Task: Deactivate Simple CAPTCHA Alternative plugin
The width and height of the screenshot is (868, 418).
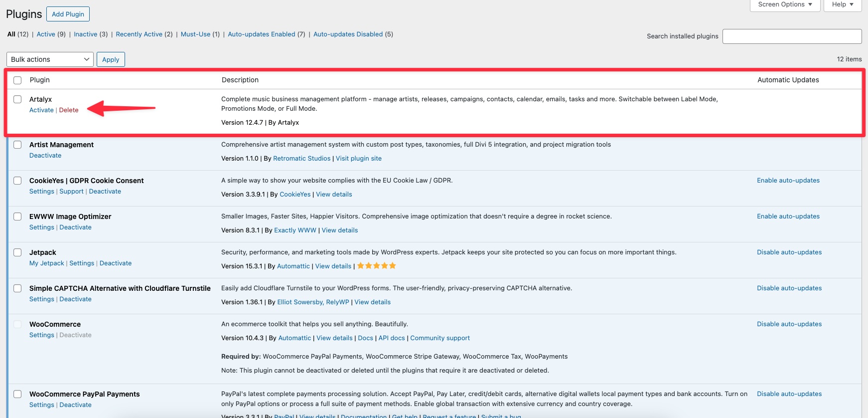Action: 75,299
